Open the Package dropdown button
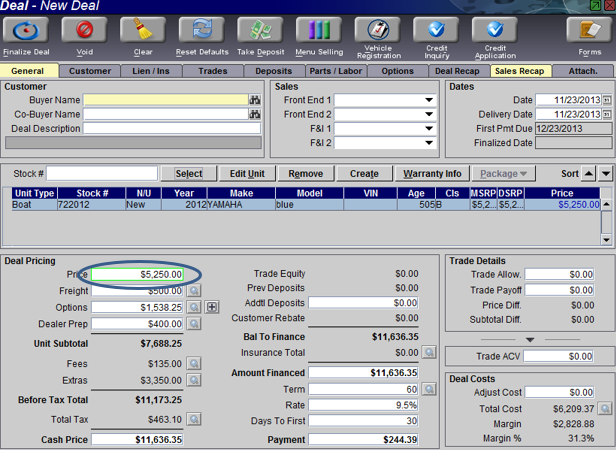This screenshot has width=616, height=450. tap(504, 173)
